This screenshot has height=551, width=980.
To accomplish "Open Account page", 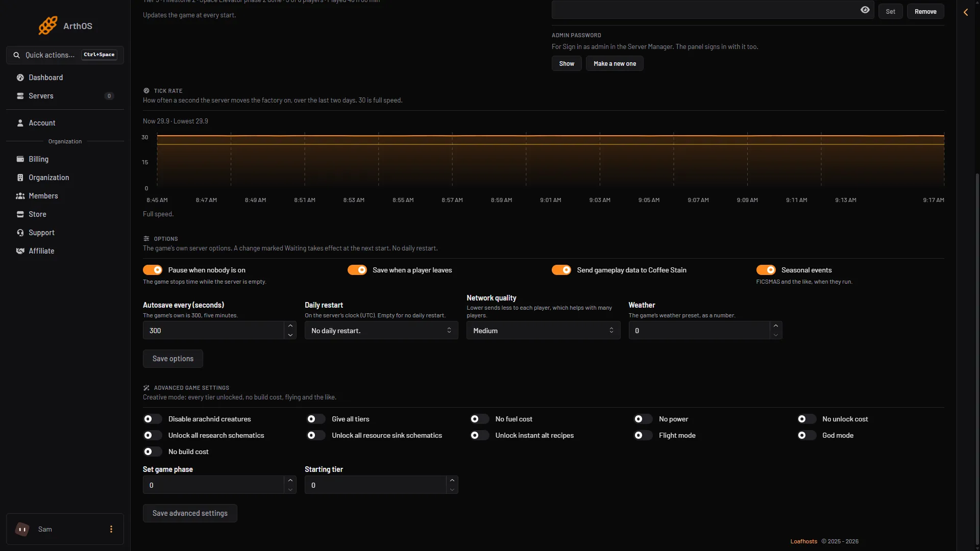I will point(65,123).
